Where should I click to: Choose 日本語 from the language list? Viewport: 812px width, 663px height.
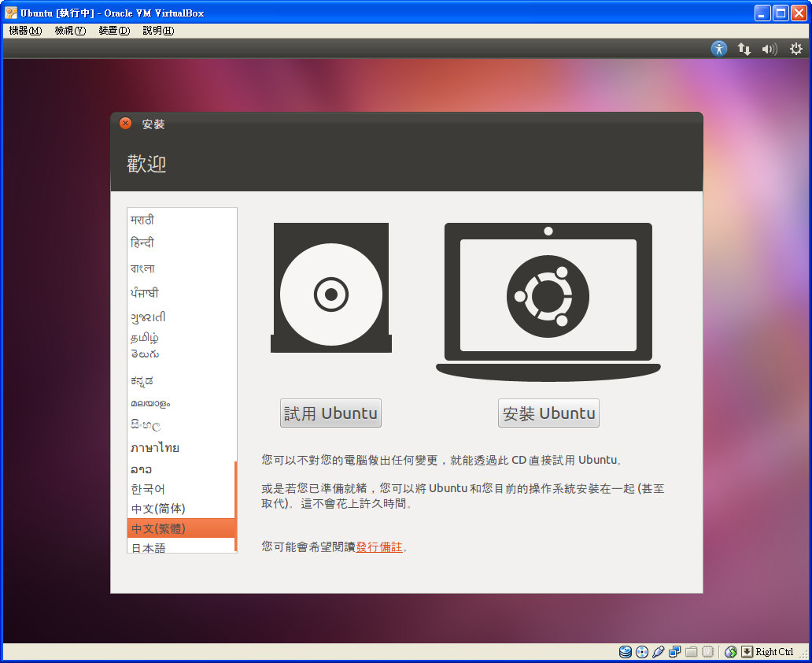pyautogui.click(x=149, y=547)
